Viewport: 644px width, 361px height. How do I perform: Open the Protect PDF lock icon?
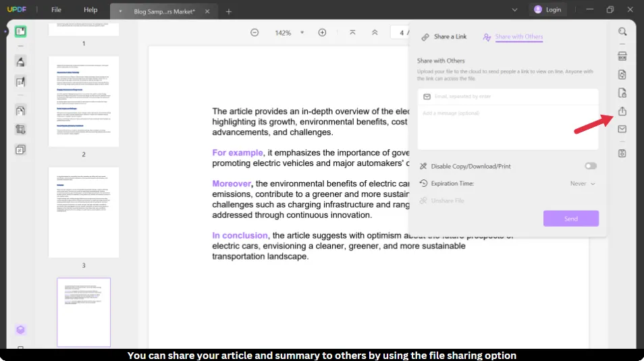tap(622, 93)
